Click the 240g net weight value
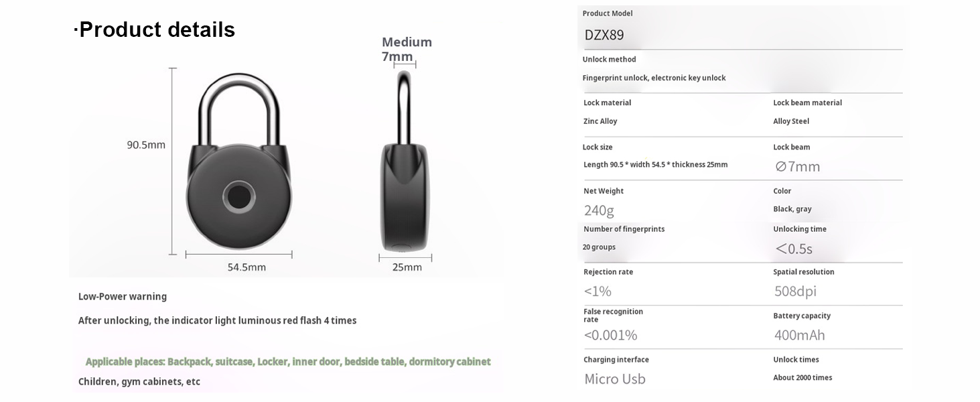Screen dimensions: 980x402 (x=599, y=210)
